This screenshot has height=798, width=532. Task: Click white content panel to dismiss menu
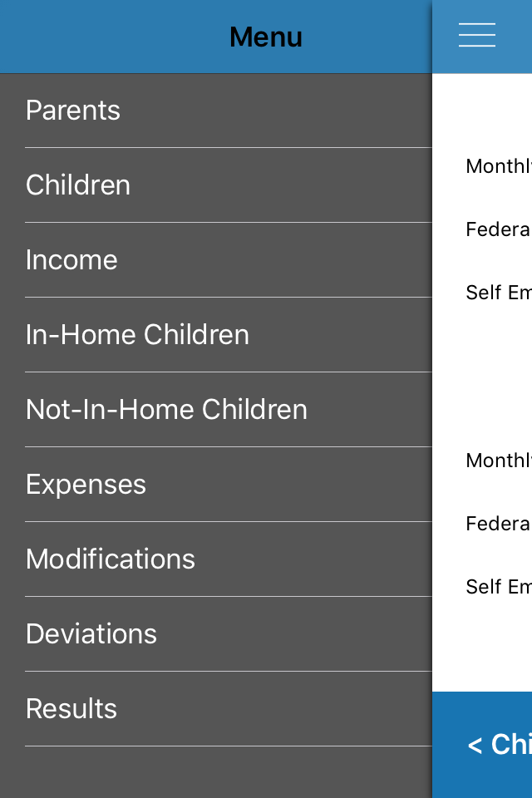pos(482,377)
